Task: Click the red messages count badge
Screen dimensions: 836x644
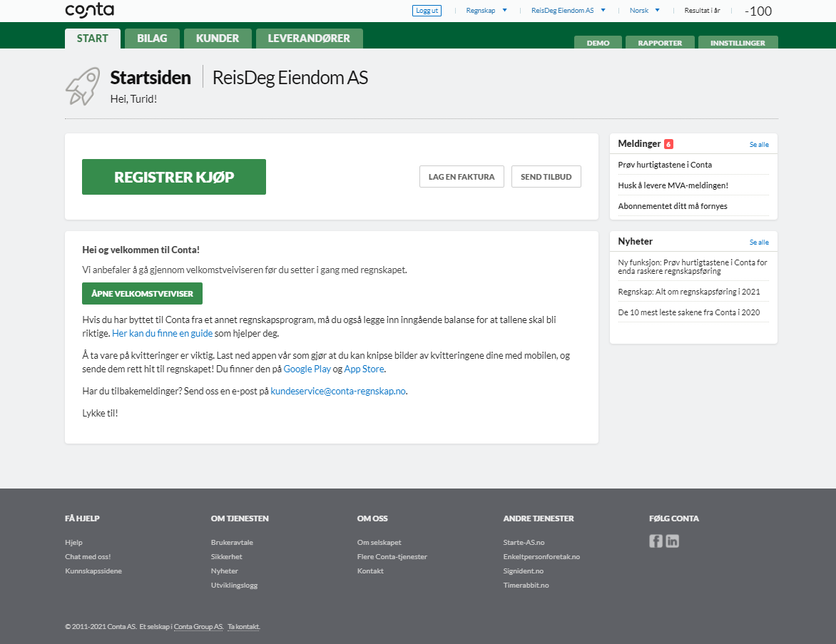Action: pyautogui.click(x=668, y=144)
